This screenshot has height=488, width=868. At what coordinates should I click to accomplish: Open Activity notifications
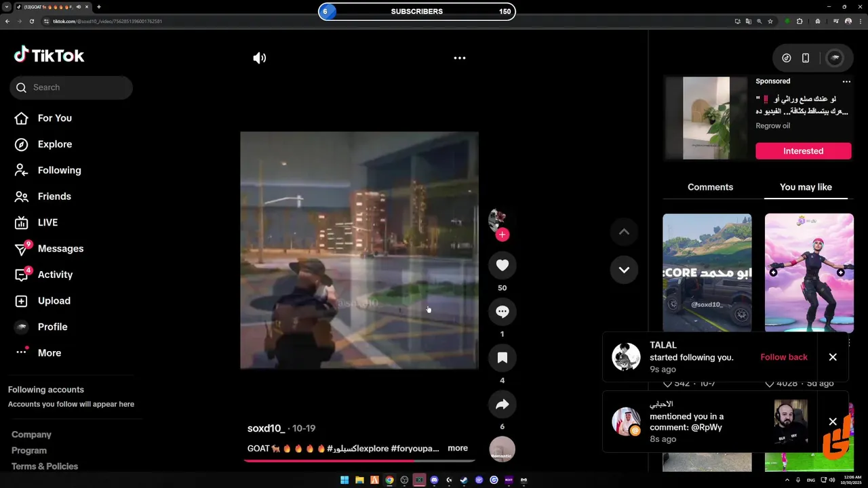coord(43,274)
